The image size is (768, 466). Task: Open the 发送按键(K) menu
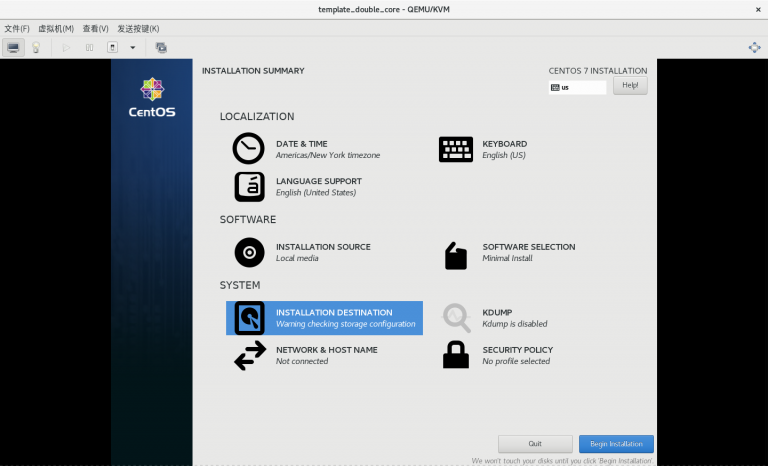tap(138, 28)
